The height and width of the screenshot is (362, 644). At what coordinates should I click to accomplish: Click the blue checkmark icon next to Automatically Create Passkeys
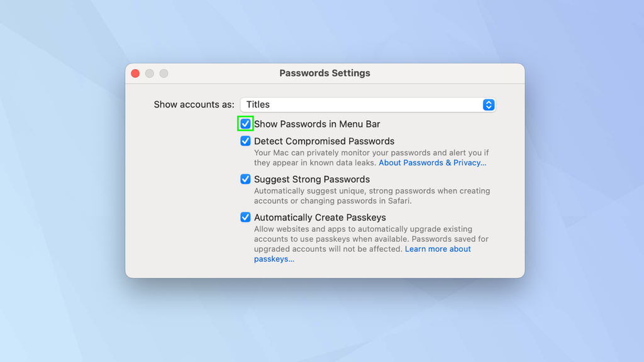tap(245, 217)
